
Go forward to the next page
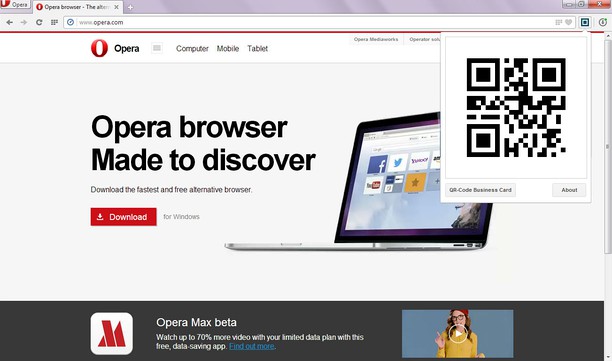(24, 22)
